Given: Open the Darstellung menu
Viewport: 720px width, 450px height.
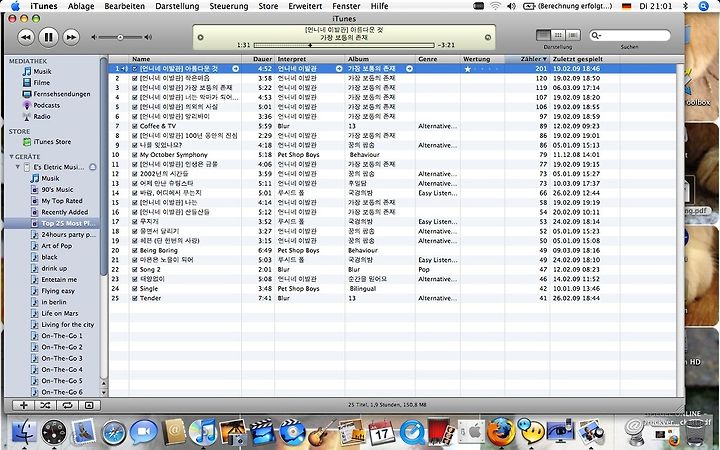Looking at the screenshot, I should click(x=177, y=6).
